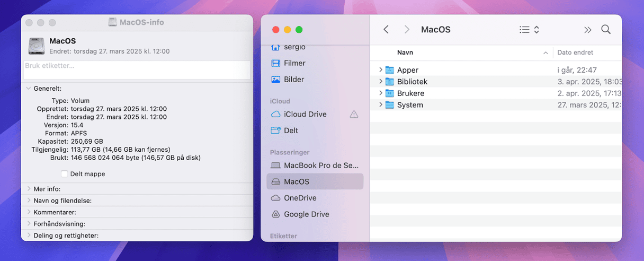Click the Brukere folder icon
This screenshot has width=644, height=261.
[x=390, y=93]
